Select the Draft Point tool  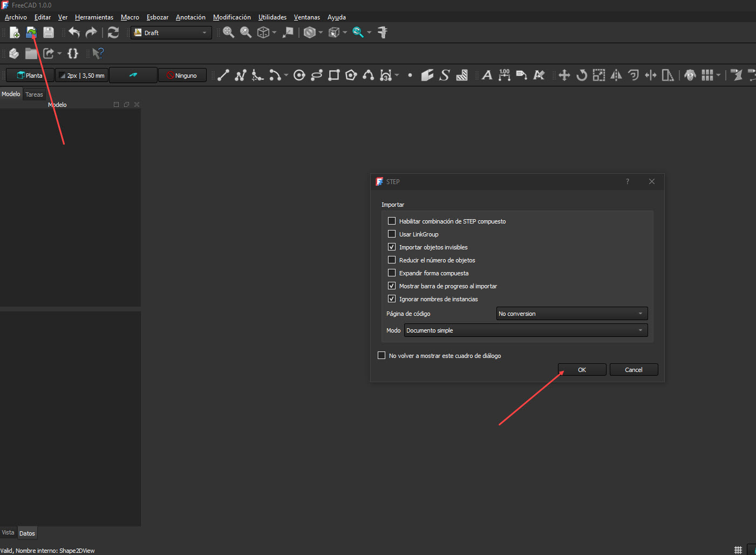pos(410,75)
